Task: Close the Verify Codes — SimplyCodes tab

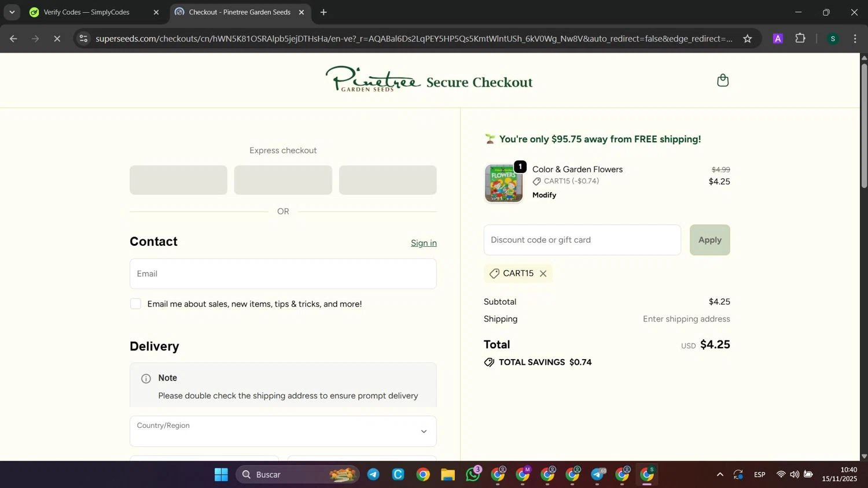Action: click(156, 12)
